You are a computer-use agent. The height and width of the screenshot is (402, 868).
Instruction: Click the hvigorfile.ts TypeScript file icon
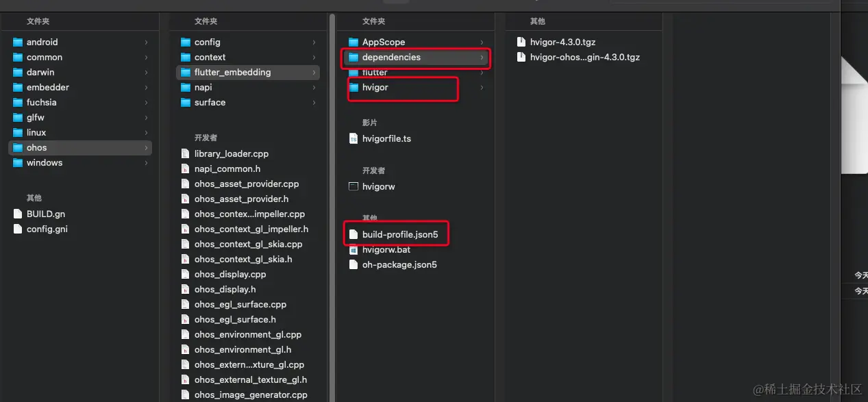coord(354,138)
